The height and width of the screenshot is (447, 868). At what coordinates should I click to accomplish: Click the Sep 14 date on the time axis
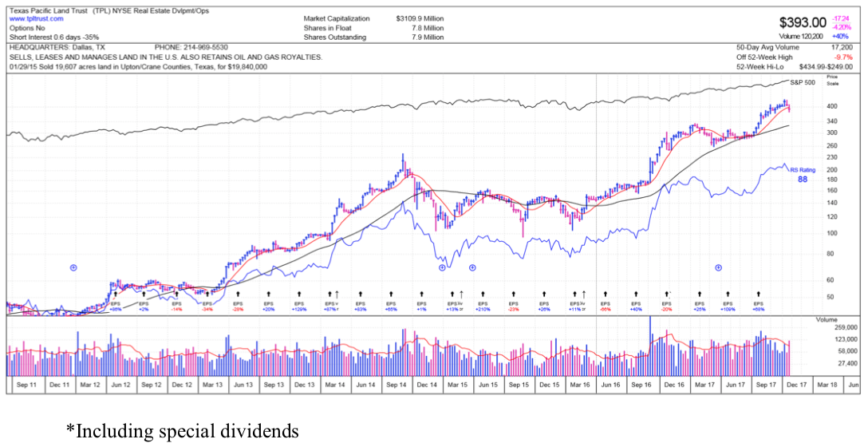click(394, 385)
